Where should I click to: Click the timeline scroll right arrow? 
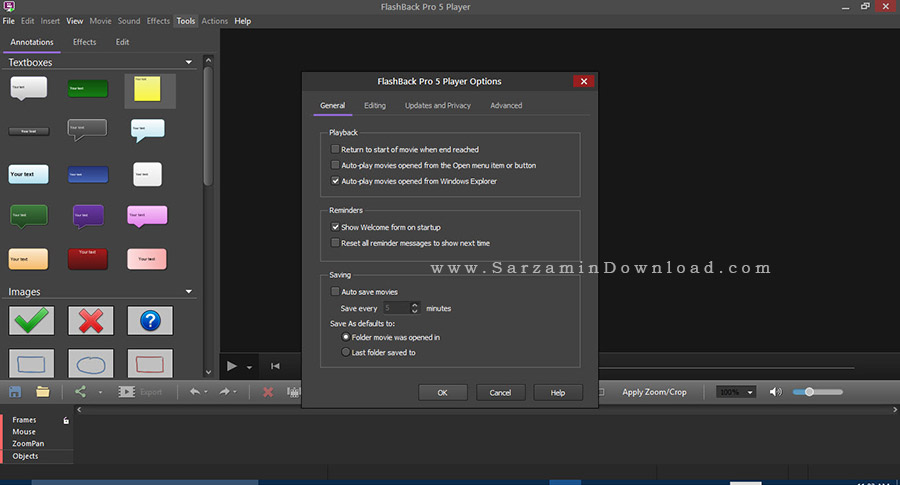(895, 410)
